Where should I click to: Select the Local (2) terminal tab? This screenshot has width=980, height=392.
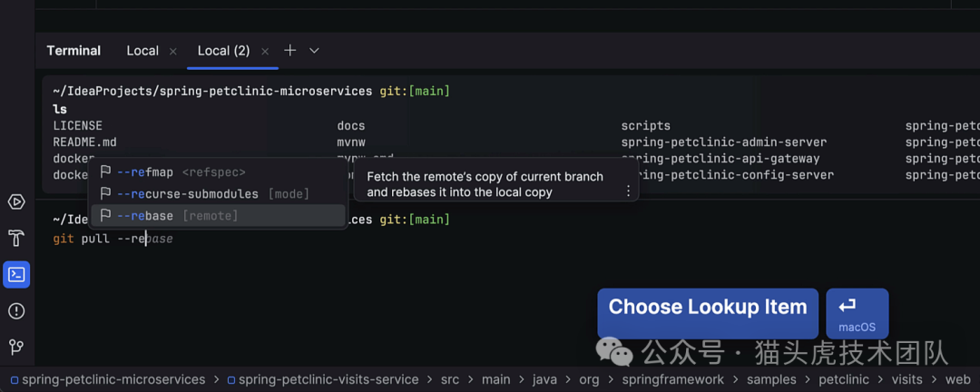click(223, 51)
